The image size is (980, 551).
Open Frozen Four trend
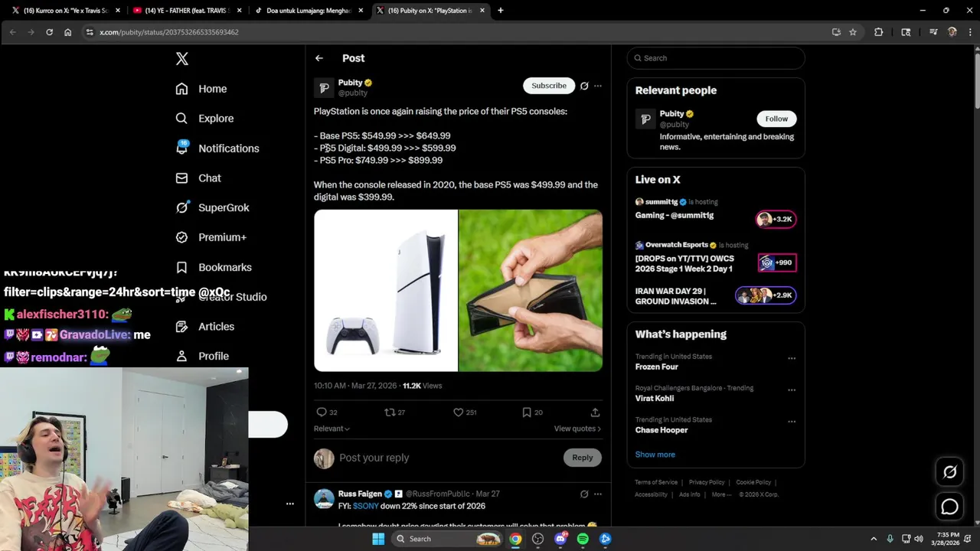[x=656, y=367]
